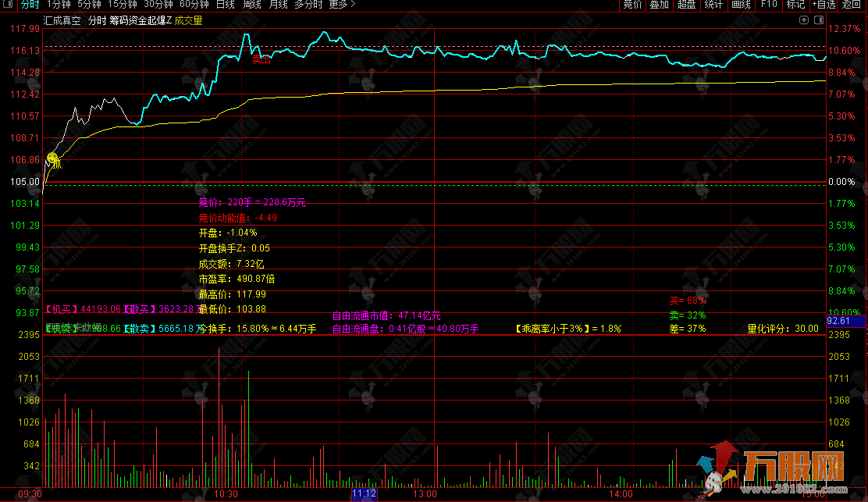Click the panel toggle icon at top-left corner
The image size is (868, 502).
(8, 4)
